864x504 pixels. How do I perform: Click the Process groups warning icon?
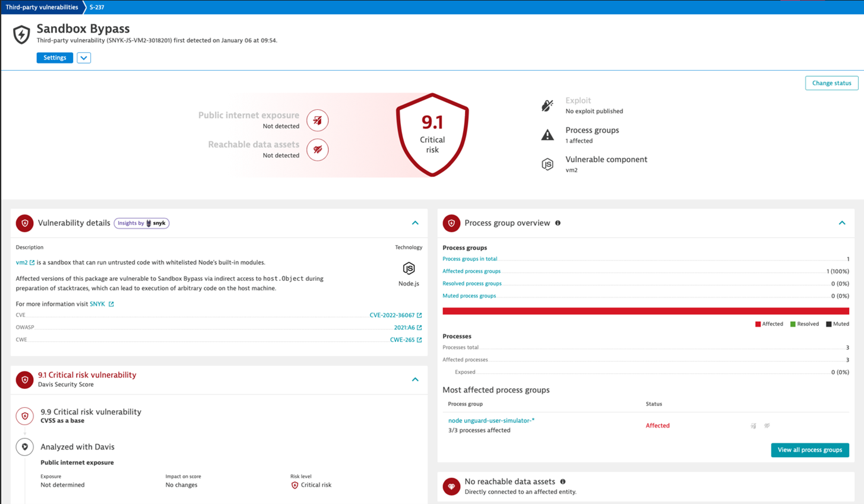(x=547, y=134)
